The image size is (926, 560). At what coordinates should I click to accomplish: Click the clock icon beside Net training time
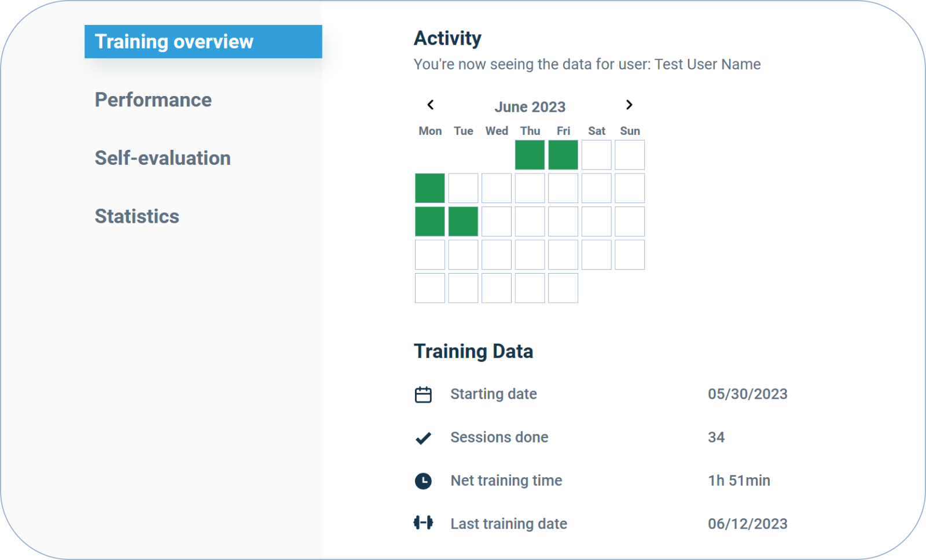[x=423, y=481]
